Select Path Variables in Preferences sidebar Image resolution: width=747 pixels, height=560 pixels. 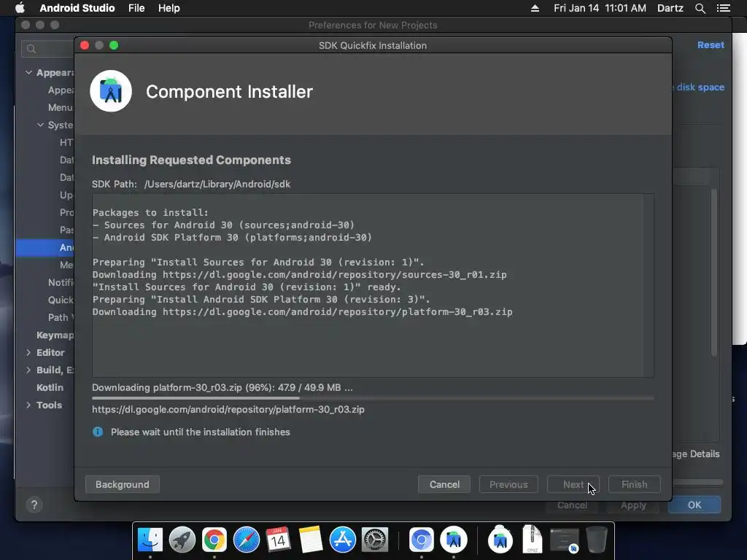(x=61, y=317)
